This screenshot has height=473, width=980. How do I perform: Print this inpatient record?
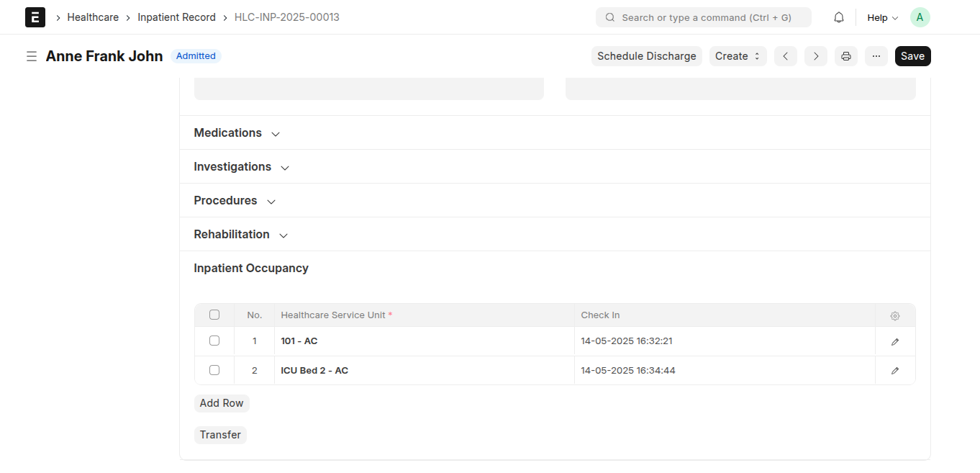pos(846,56)
